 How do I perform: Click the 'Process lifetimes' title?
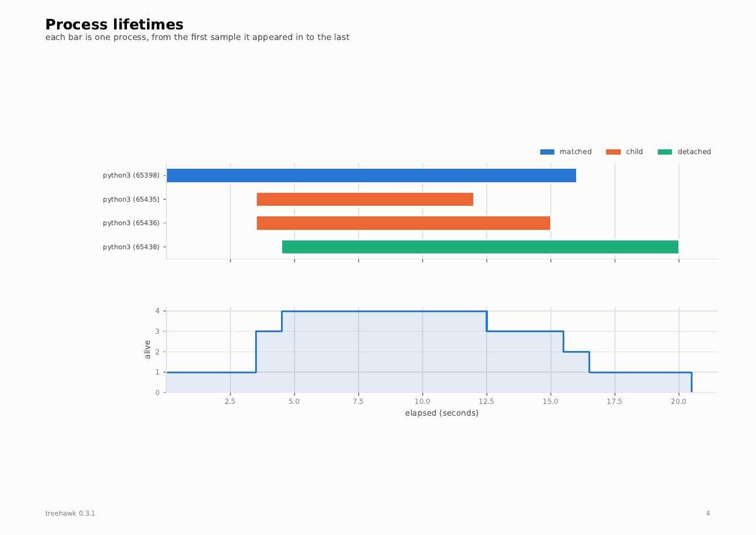pyautogui.click(x=114, y=25)
